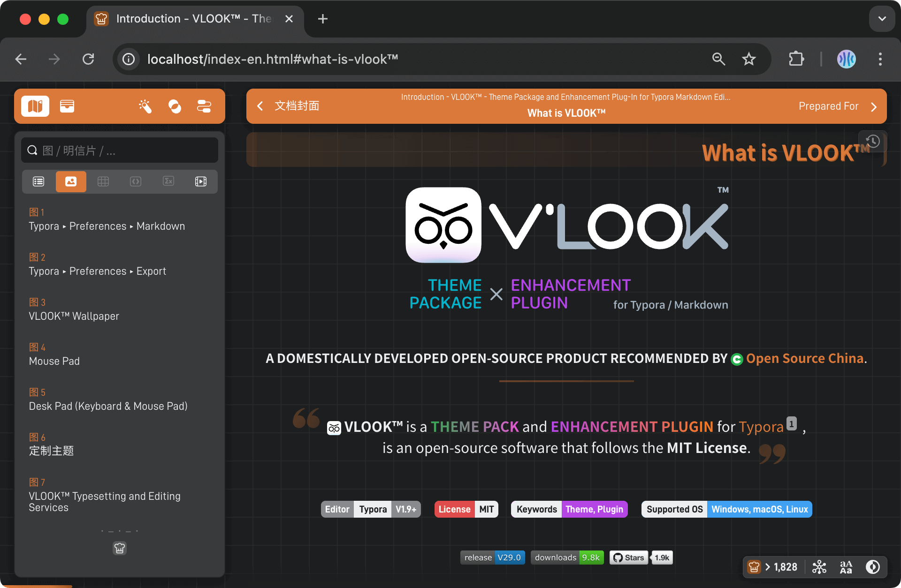Click the 1.9k stars count
This screenshot has height=588, width=901.
[x=662, y=558]
